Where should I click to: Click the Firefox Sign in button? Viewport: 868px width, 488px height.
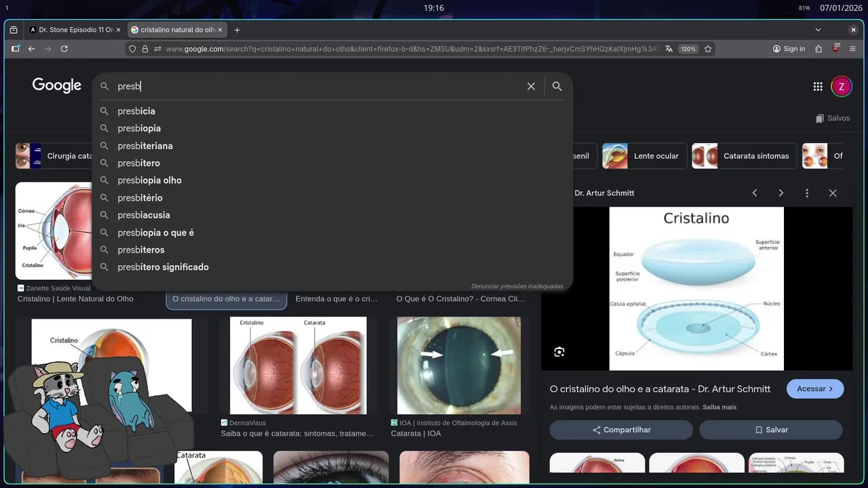click(x=789, y=49)
